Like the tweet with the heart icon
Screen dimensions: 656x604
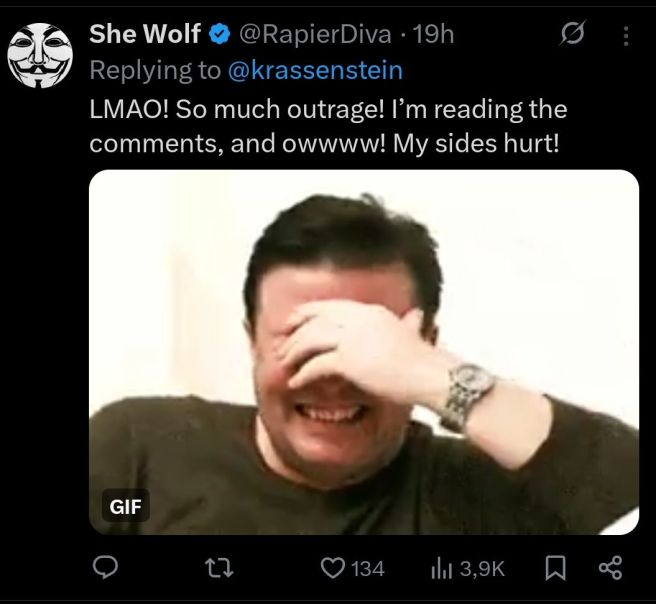(x=331, y=568)
